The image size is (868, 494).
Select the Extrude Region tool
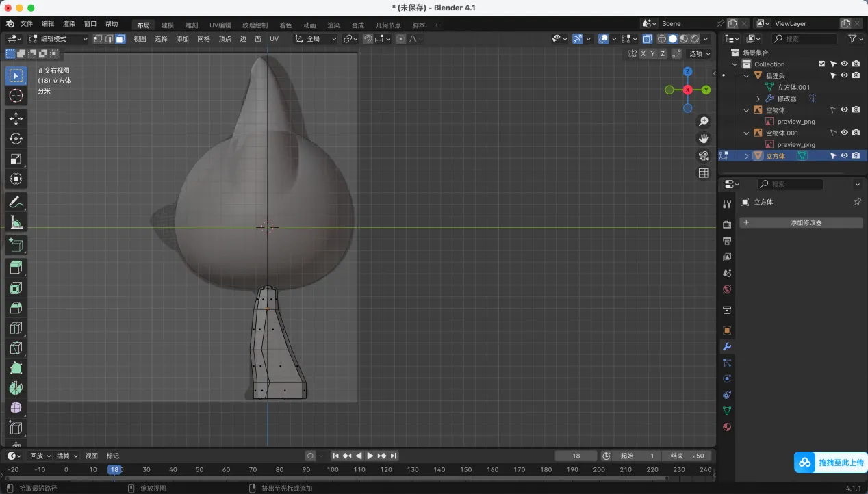(16, 268)
